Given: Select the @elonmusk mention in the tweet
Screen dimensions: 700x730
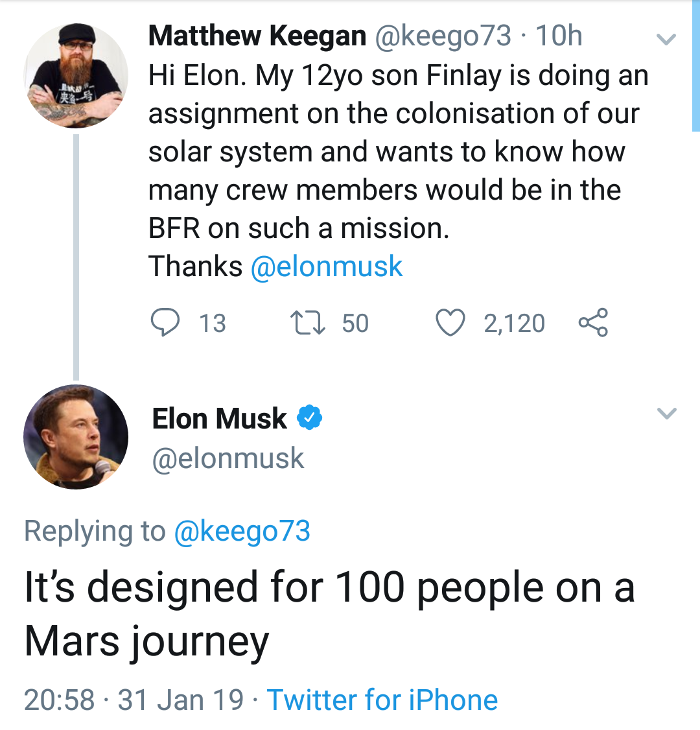Looking at the screenshot, I should [326, 266].
